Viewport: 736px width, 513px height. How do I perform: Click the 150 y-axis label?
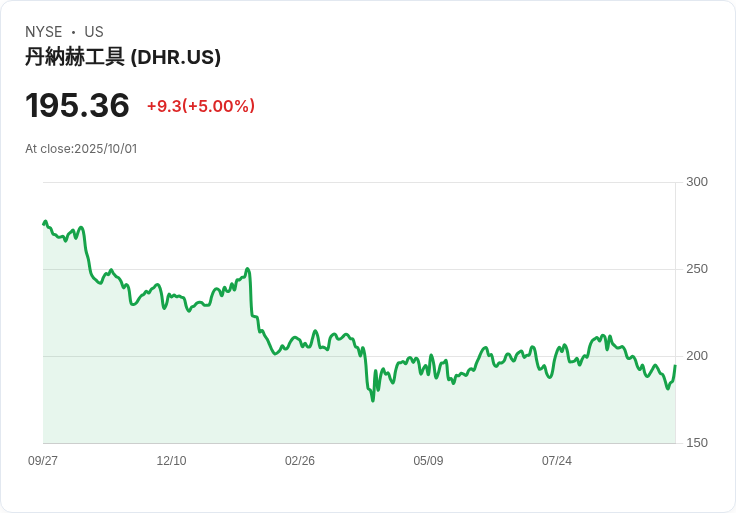pos(697,443)
